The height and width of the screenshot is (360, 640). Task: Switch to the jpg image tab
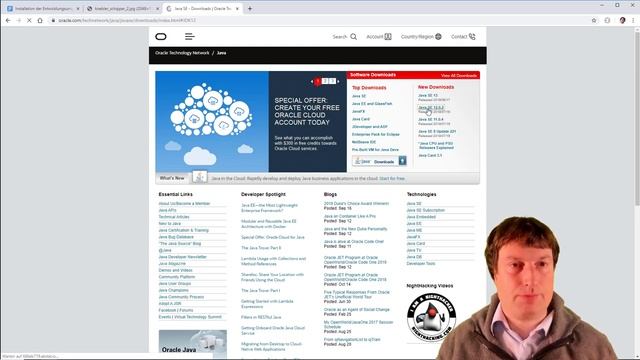[x=122, y=9]
